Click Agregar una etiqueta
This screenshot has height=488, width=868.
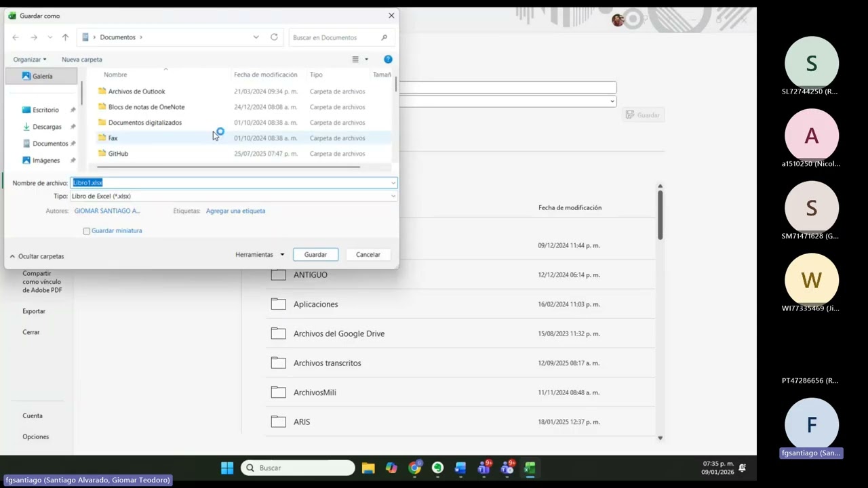click(x=235, y=211)
